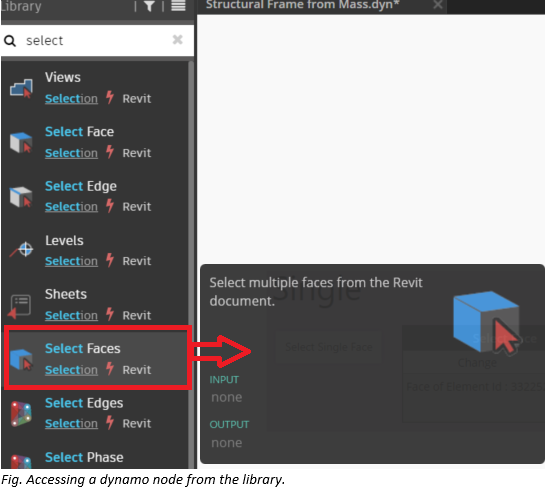Click the Revit lightning icon under Views

[x=110, y=97]
